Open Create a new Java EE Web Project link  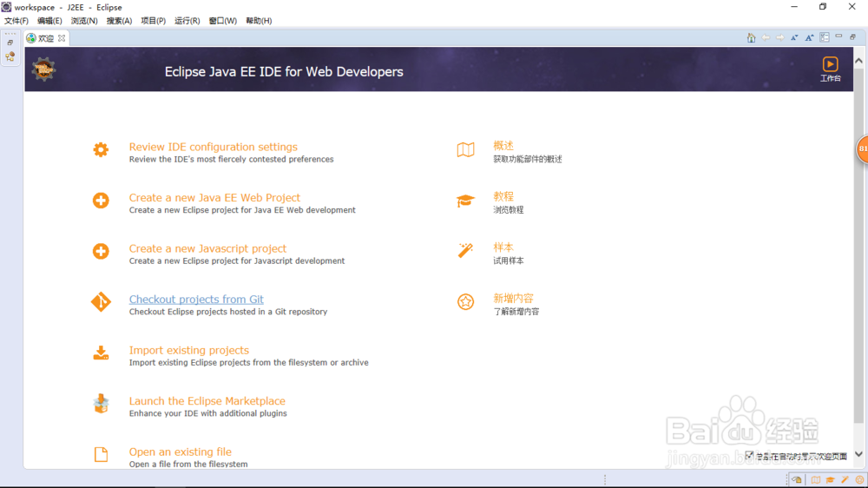[x=214, y=198]
